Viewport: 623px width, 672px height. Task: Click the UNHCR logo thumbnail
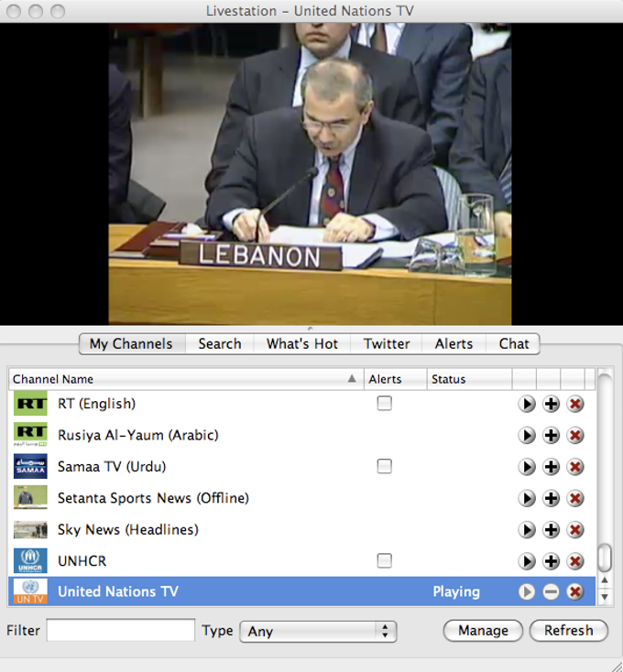[x=30, y=560]
